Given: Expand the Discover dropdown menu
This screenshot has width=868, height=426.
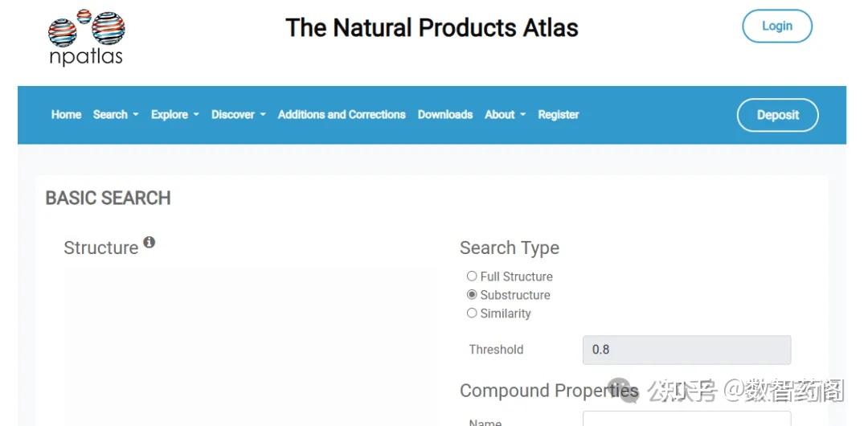Looking at the screenshot, I should (238, 114).
